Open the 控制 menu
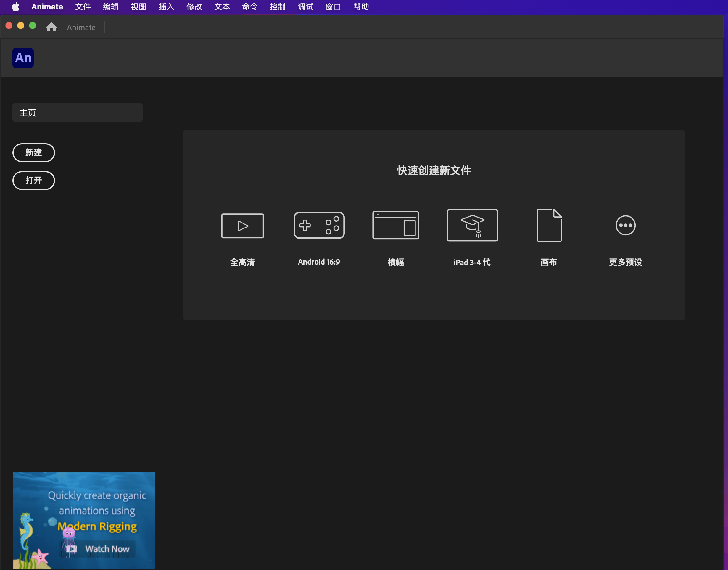The image size is (728, 570). coord(277,7)
